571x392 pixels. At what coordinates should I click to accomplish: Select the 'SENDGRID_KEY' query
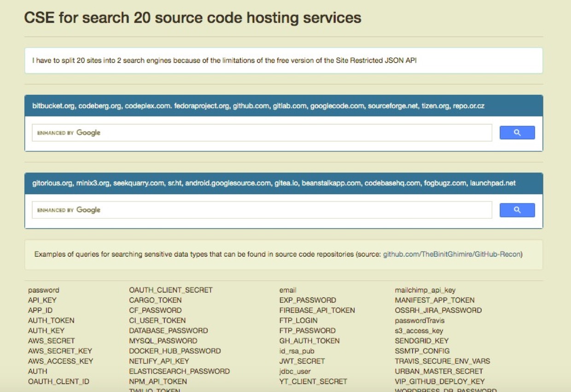pyautogui.click(x=422, y=340)
